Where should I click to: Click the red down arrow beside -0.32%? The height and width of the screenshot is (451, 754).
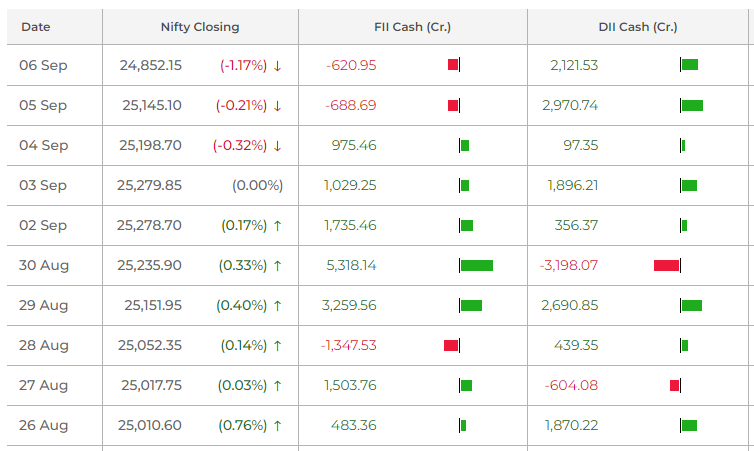coord(277,145)
